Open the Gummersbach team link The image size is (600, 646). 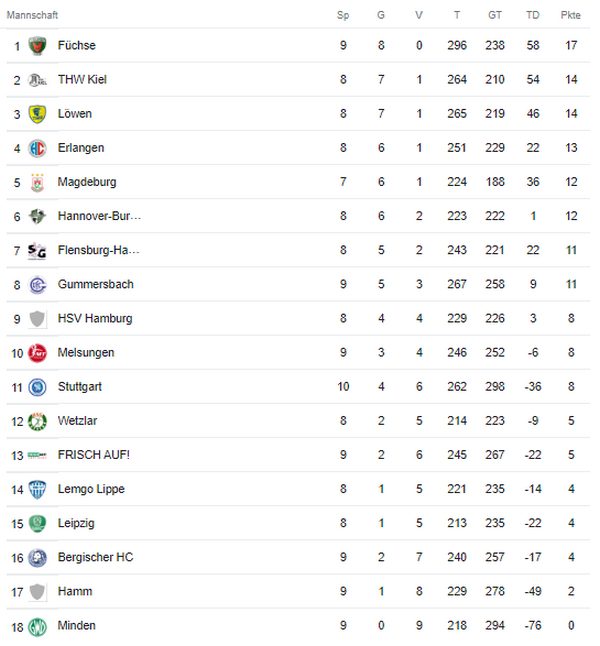96,284
